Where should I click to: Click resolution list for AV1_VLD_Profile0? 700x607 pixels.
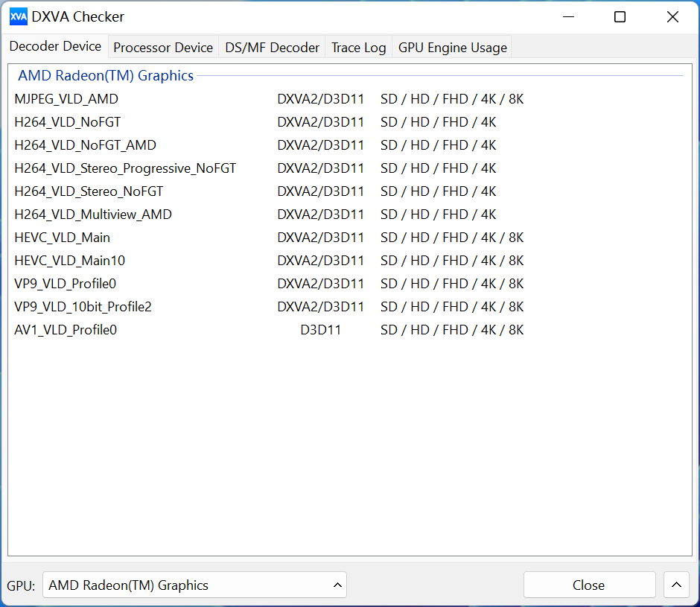pos(452,330)
